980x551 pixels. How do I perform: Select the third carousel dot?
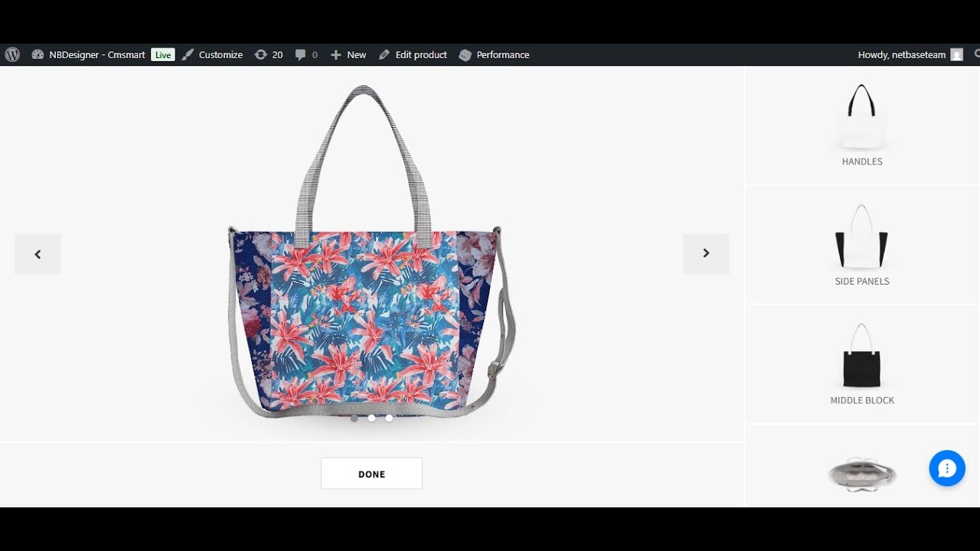coord(389,418)
